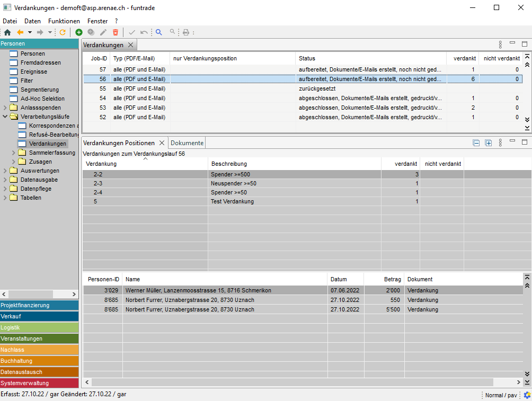This screenshot has height=401, width=532.
Task: Click the blue search magnifier icon
Action: click(158, 32)
